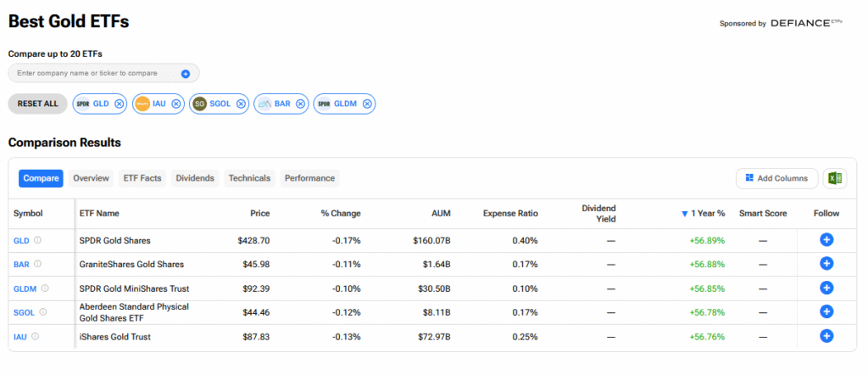Open the BAR symbol link
The image size is (868, 375).
(x=21, y=265)
